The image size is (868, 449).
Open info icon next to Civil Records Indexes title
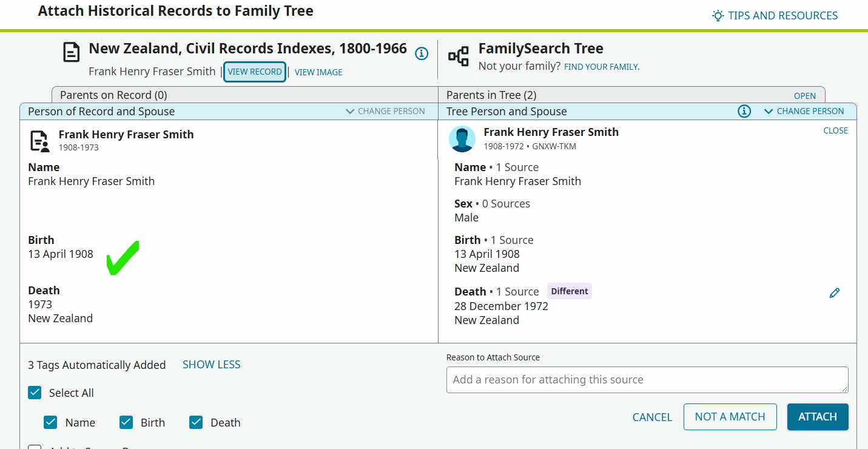(422, 53)
